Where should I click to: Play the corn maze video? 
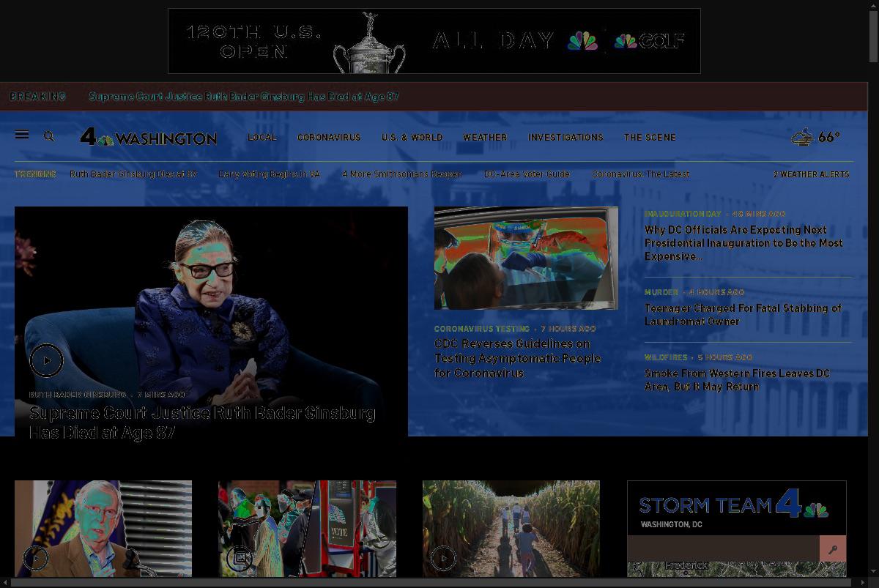click(443, 558)
